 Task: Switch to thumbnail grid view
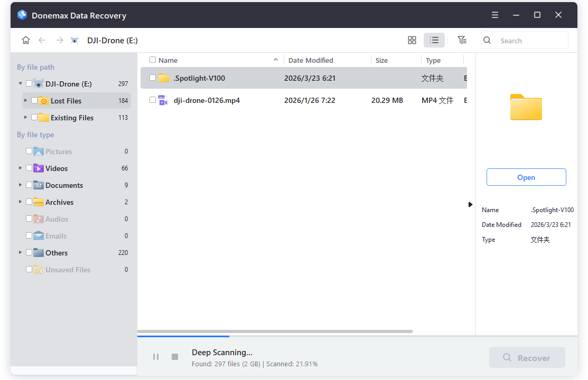pos(412,41)
